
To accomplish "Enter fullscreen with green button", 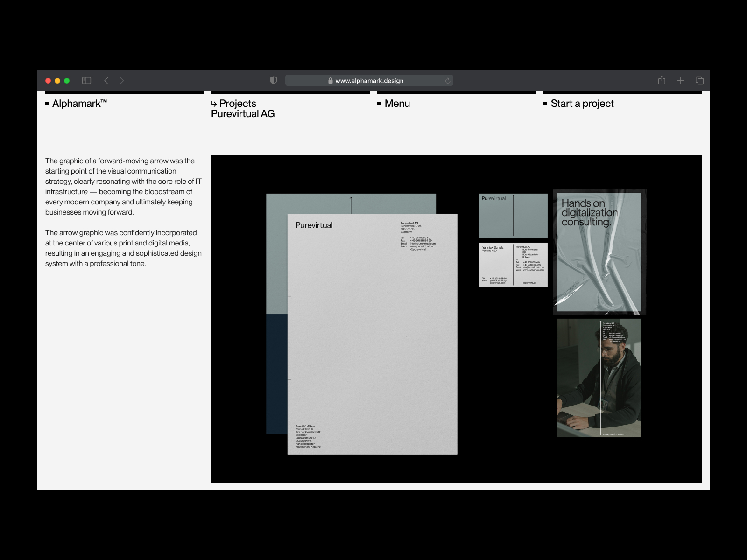I will [67, 81].
